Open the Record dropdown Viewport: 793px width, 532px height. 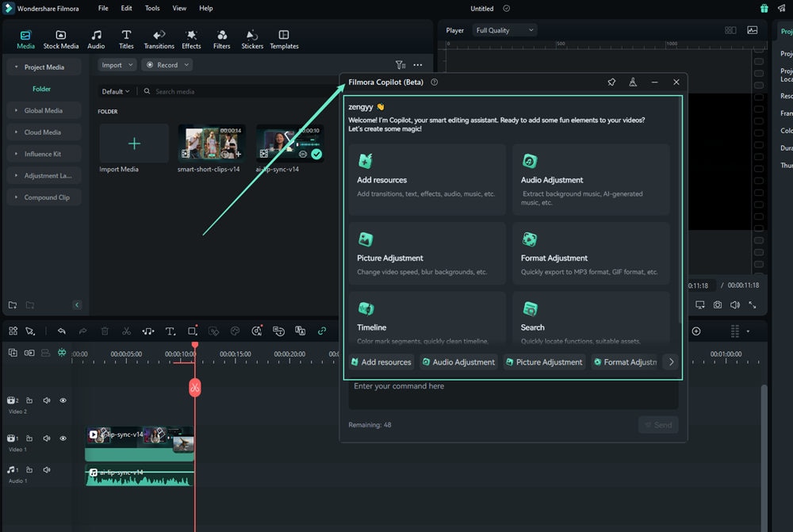pyautogui.click(x=167, y=65)
